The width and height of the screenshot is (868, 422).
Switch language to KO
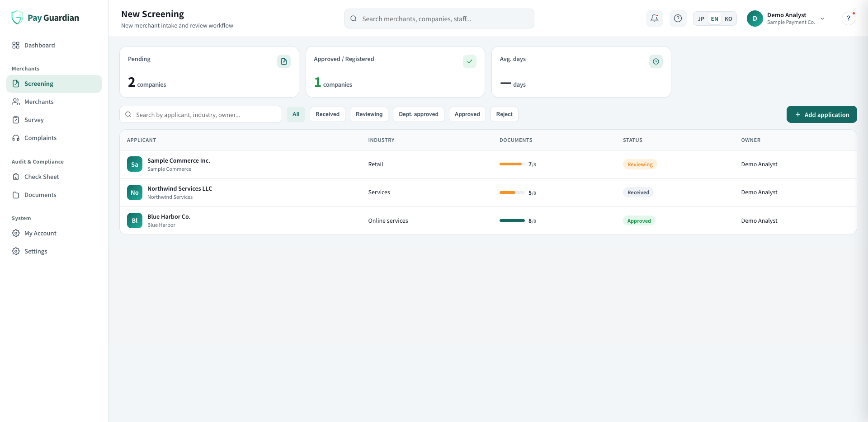pos(728,19)
